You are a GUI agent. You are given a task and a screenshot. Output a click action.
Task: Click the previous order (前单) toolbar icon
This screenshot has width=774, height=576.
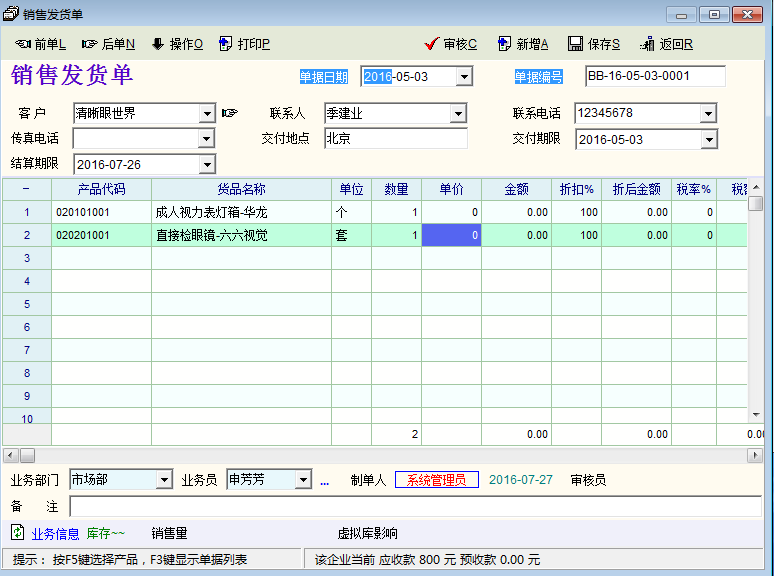pyautogui.click(x=23, y=44)
